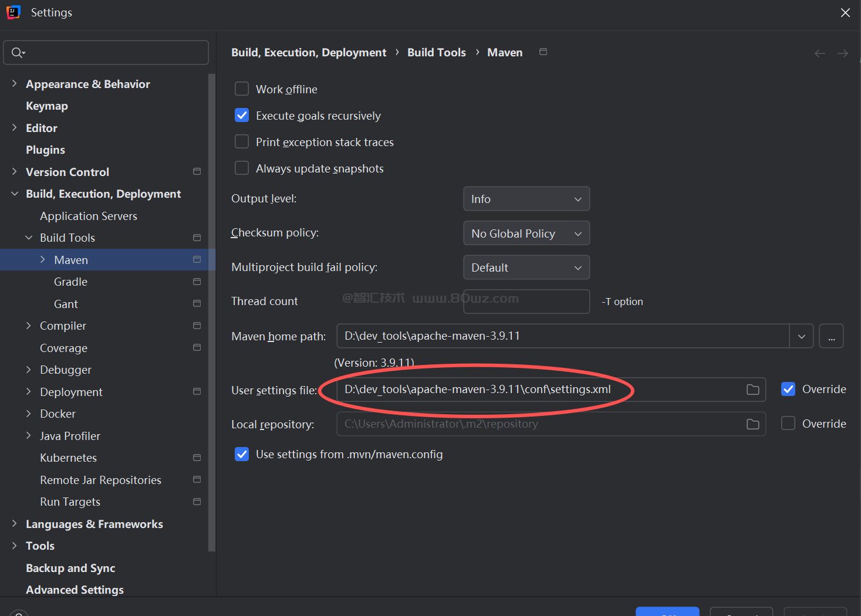Click the project icon on Gant row
This screenshot has width=861, height=616.
point(197,303)
